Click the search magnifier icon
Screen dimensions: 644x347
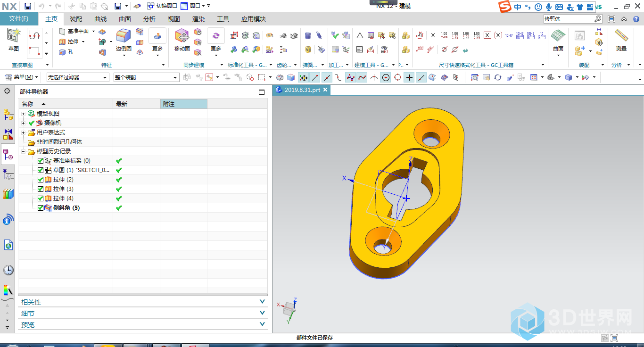[598, 19]
